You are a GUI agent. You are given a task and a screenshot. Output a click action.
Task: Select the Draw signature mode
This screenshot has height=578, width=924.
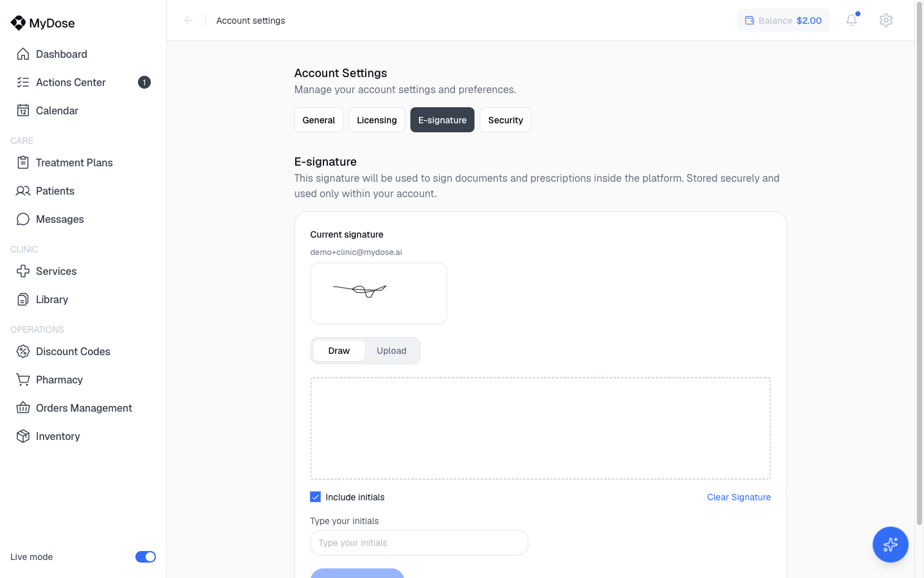pyautogui.click(x=339, y=351)
